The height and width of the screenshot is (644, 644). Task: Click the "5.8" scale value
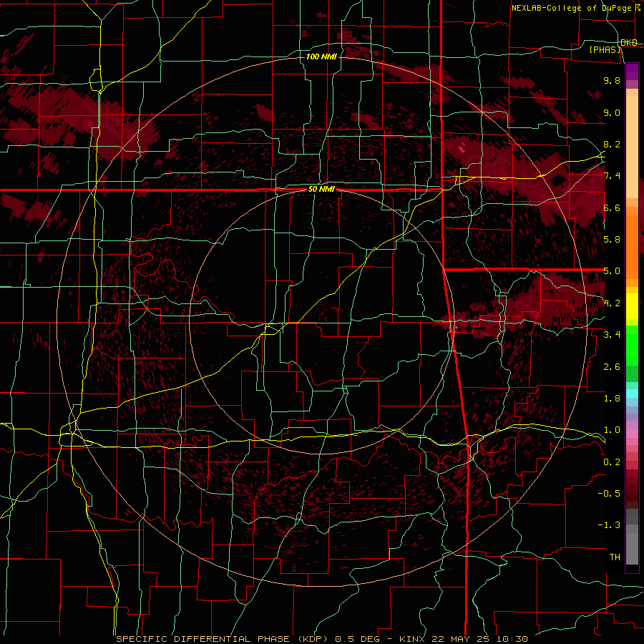[612, 240]
